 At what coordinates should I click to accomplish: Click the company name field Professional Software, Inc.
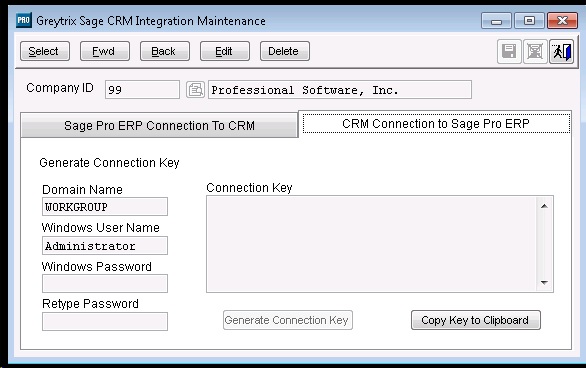(340, 90)
